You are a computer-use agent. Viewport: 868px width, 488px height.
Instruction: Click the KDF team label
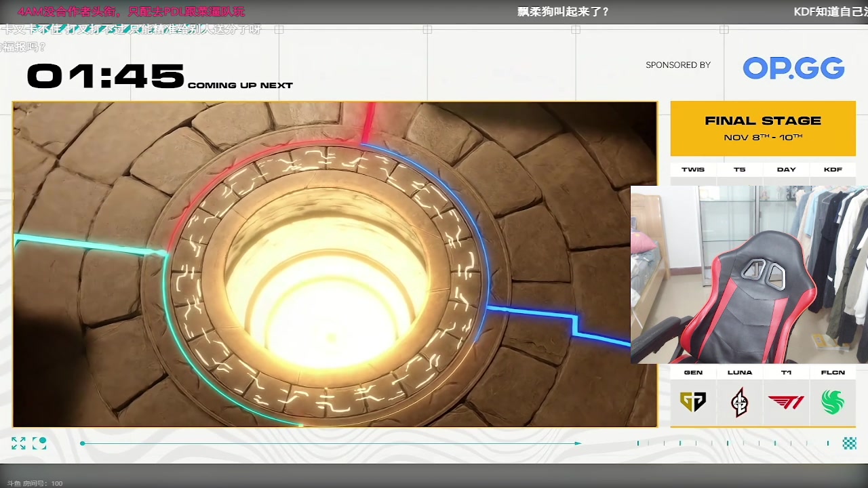pos(833,169)
